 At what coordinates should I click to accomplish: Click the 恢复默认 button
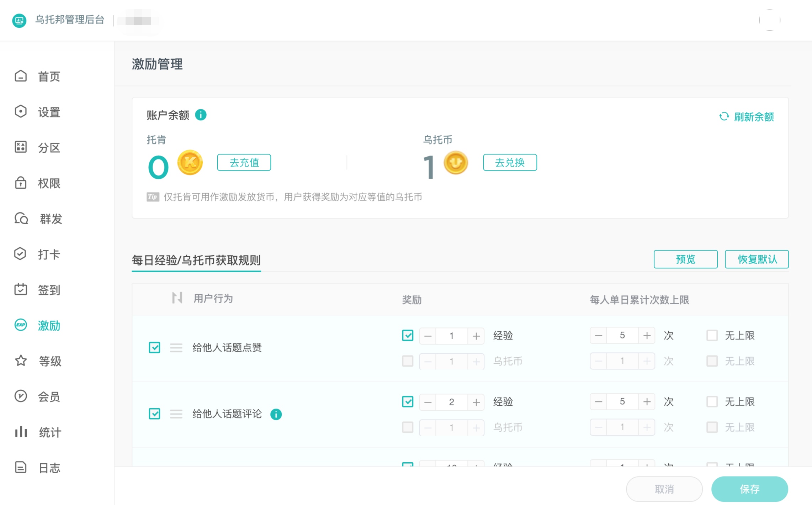[757, 259]
